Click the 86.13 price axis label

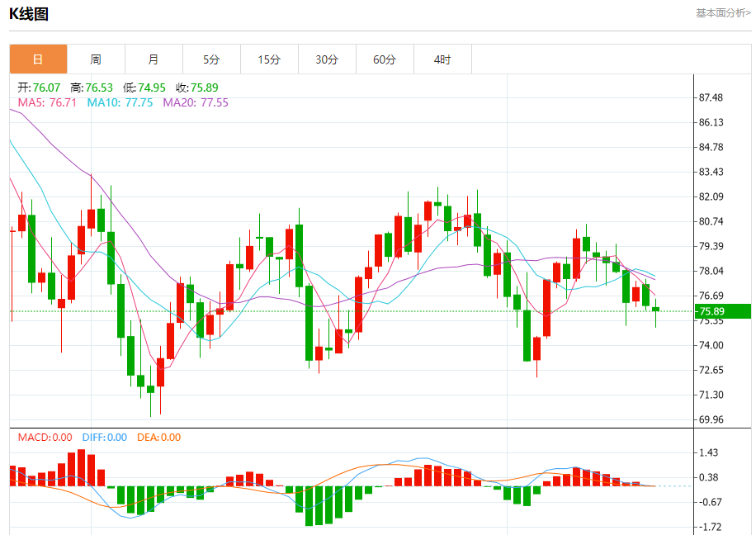coord(711,122)
